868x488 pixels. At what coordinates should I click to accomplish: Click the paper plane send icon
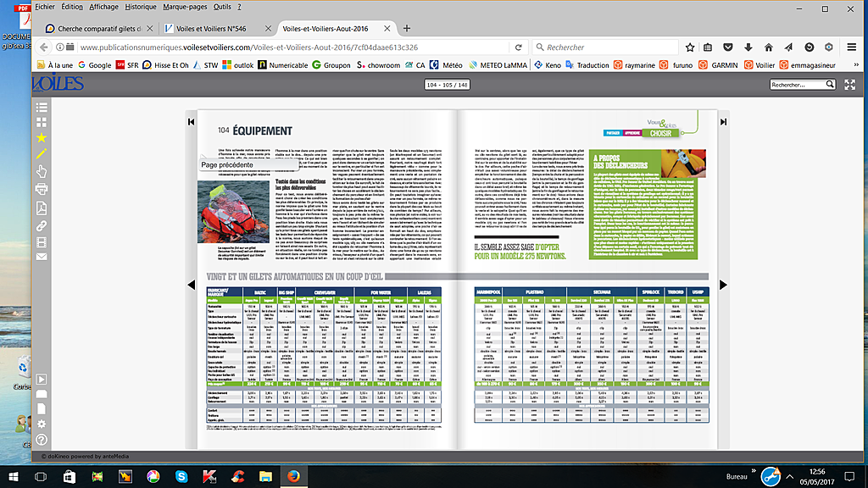click(788, 47)
